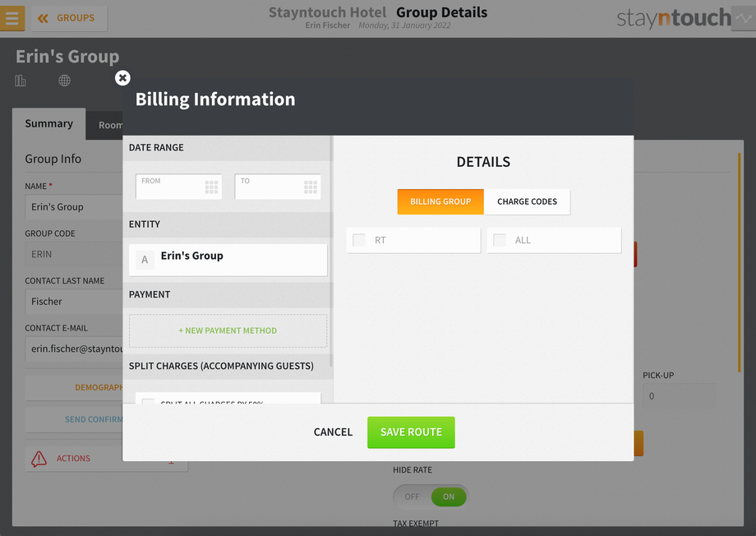Image resolution: width=756 pixels, height=536 pixels.
Task: Click the Group Code field ERIN
Action: click(x=74, y=254)
